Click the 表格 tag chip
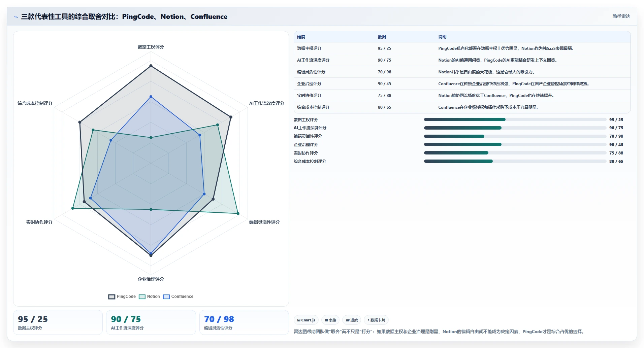644x348 pixels. pyautogui.click(x=330, y=320)
